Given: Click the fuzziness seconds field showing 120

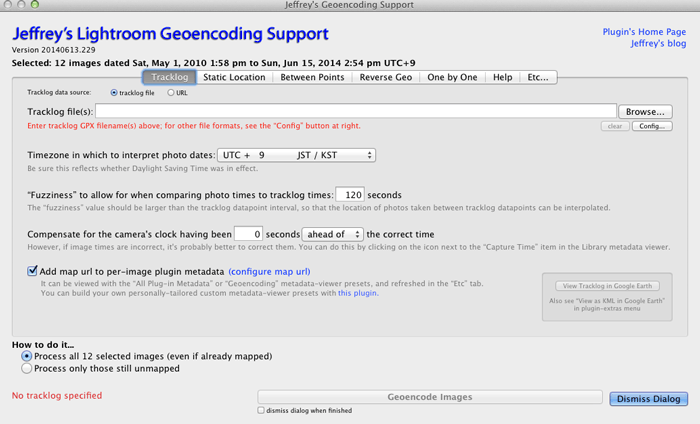Looking at the screenshot, I should (x=350, y=195).
